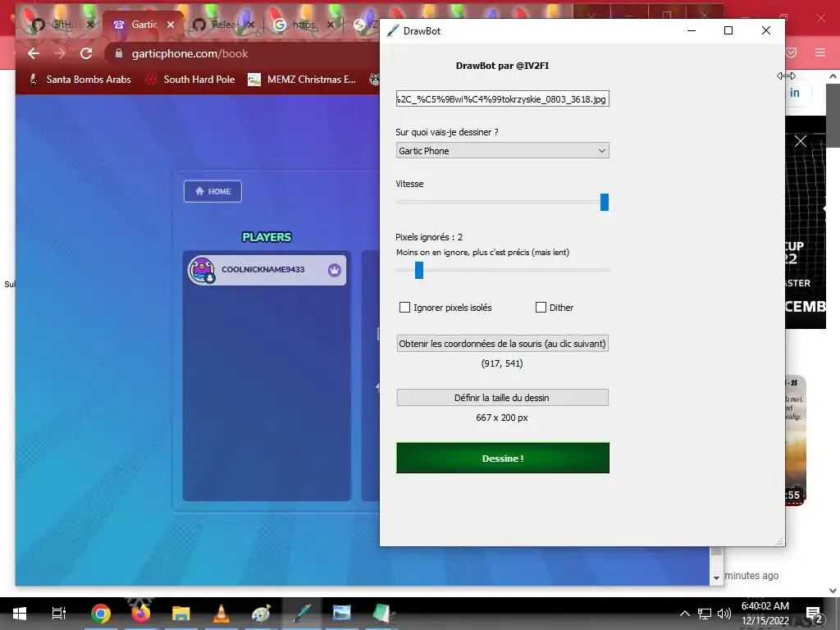The height and width of the screenshot is (630, 840).
Task: Click the image URL field in DrawBot
Action: [x=503, y=98]
